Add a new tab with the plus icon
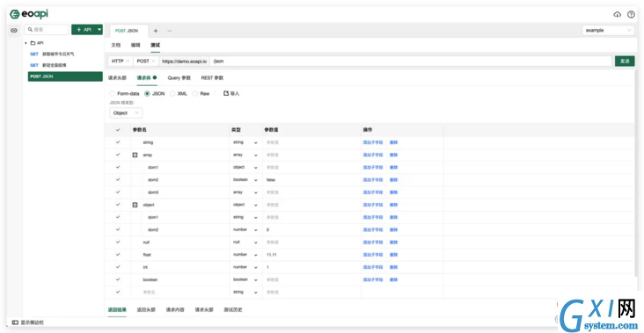The width and height of the screenshot is (644, 333). click(156, 31)
